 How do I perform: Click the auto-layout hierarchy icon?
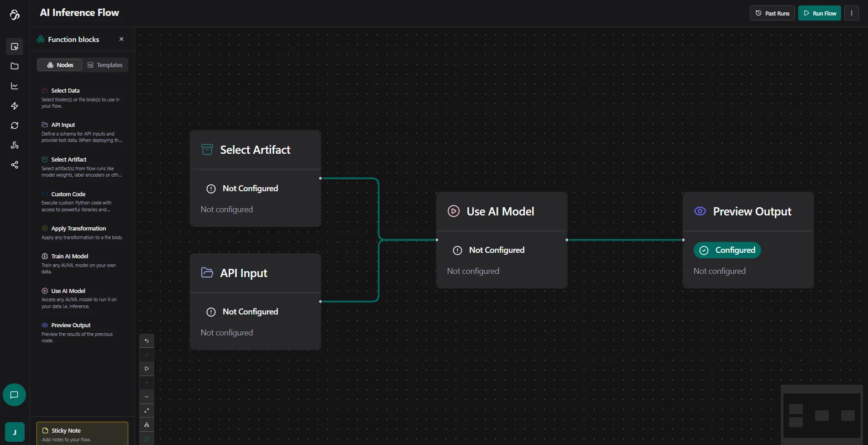click(146, 425)
